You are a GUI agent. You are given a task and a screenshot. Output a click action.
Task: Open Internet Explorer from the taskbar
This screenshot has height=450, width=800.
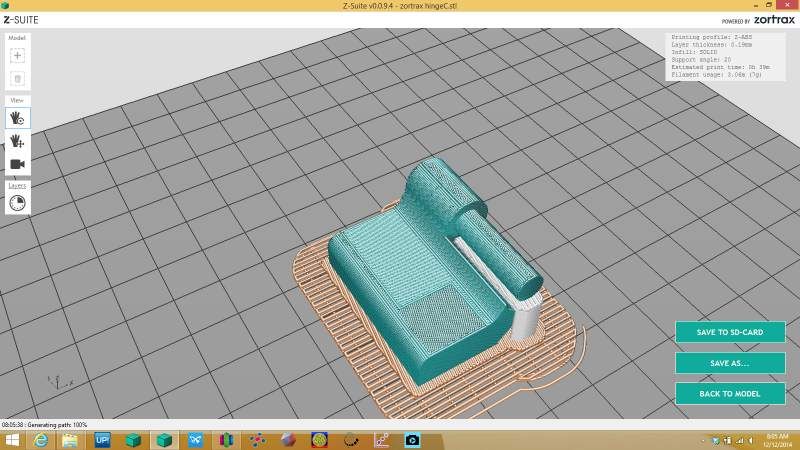pyautogui.click(x=40, y=440)
